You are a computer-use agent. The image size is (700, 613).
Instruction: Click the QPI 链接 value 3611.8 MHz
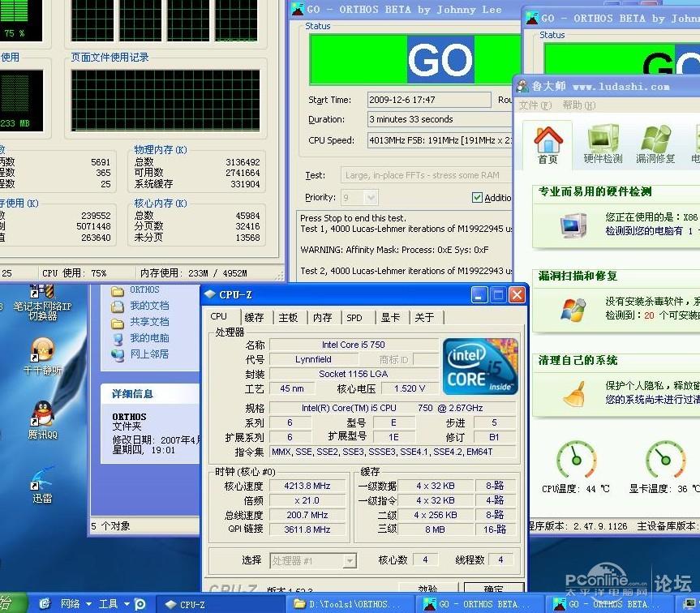[x=307, y=530]
